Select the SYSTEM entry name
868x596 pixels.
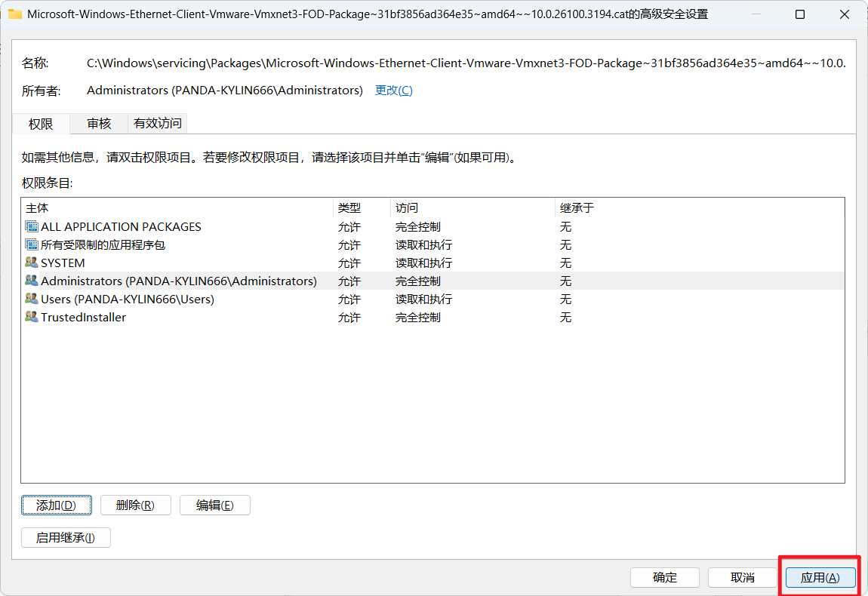pyautogui.click(x=63, y=263)
